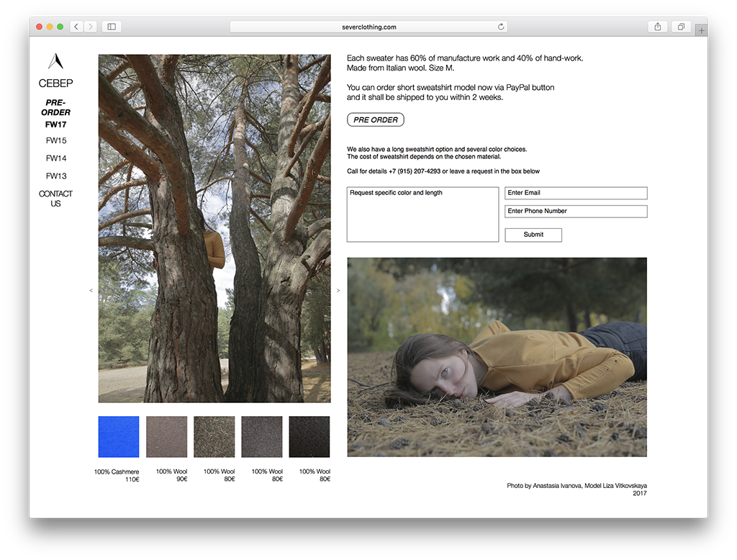Choose the black wool swatch
The height and width of the screenshot is (560, 737).
point(309,437)
